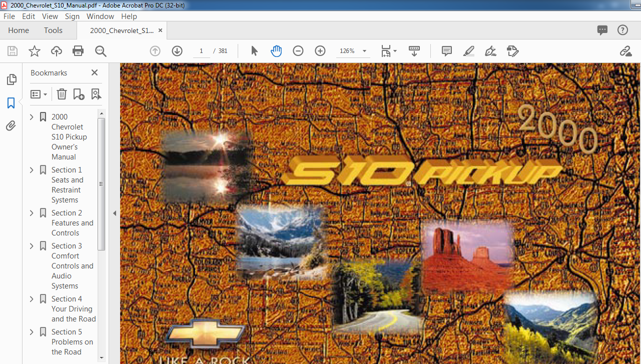The width and height of the screenshot is (641, 364).
Task: Open the 2000 Chevrolet S10 Pickup Owner's Manual bookmark
Action: pos(69,136)
